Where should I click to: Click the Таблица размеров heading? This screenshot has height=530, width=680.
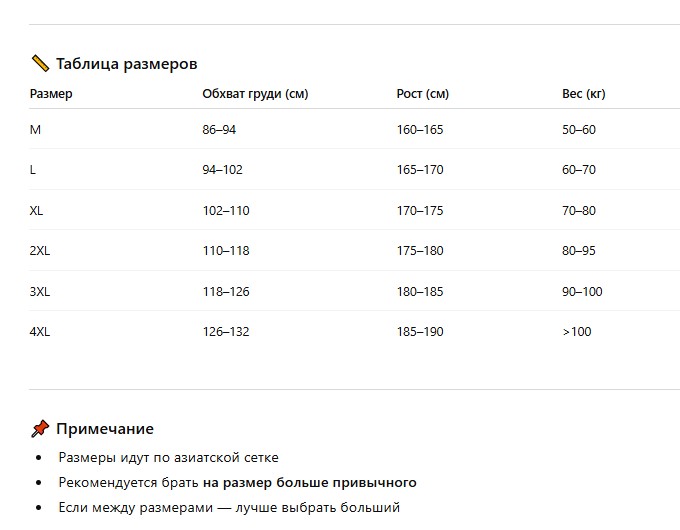[126, 64]
